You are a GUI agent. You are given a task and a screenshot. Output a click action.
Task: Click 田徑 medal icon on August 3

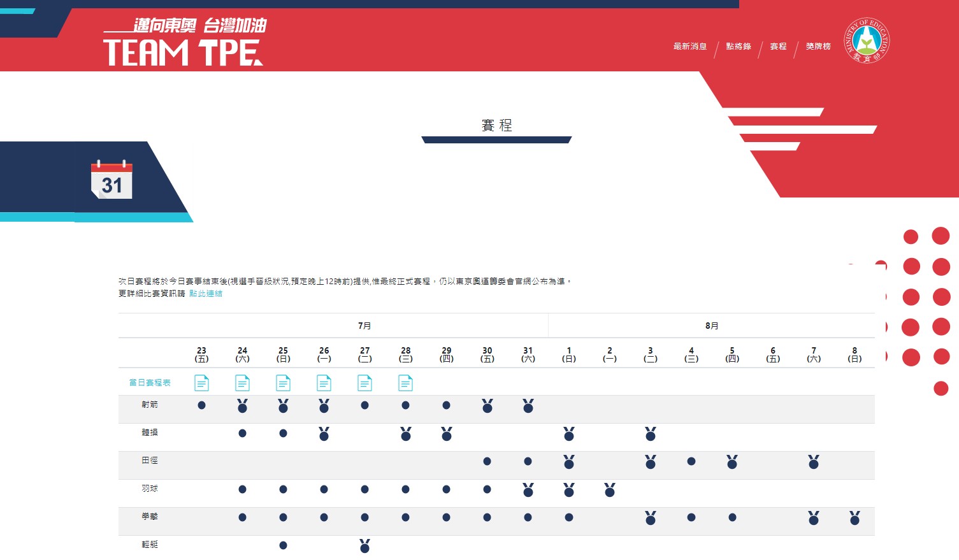[651, 462]
